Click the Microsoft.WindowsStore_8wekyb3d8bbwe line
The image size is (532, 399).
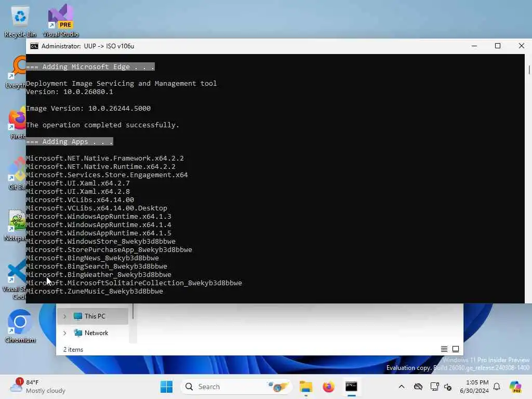tap(101, 241)
